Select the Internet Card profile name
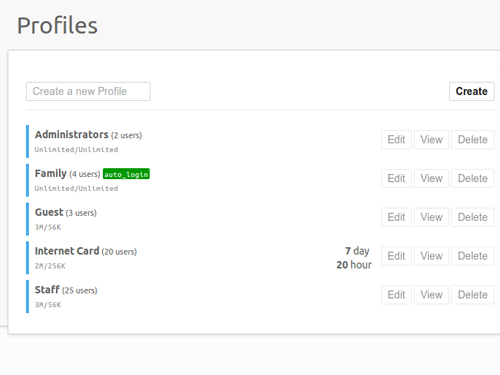 67,251
